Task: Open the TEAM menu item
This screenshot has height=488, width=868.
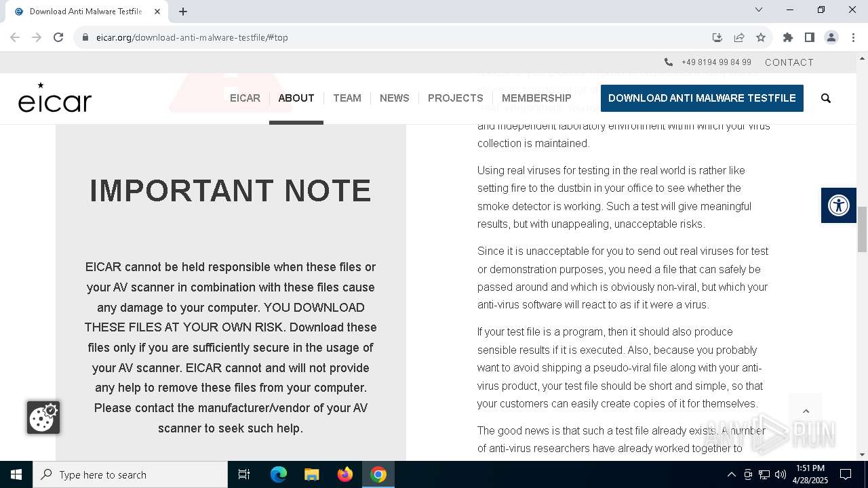Action: point(347,98)
